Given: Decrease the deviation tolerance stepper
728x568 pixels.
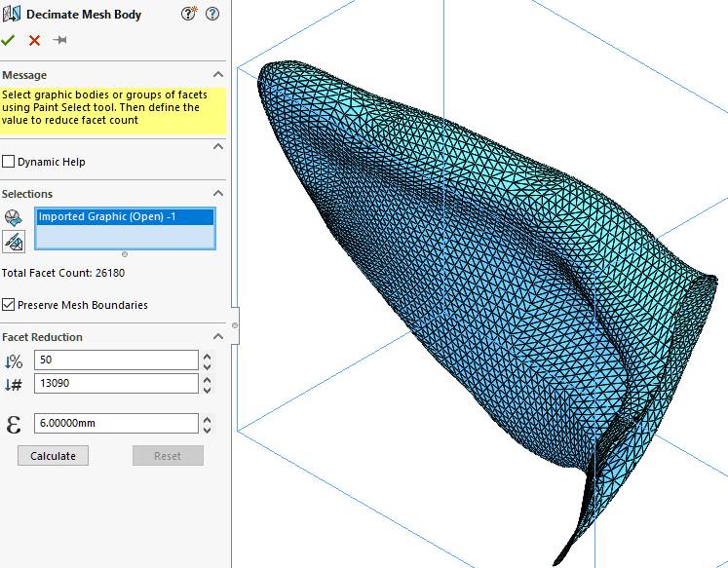Looking at the screenshot, I should [x=207, y=429].
